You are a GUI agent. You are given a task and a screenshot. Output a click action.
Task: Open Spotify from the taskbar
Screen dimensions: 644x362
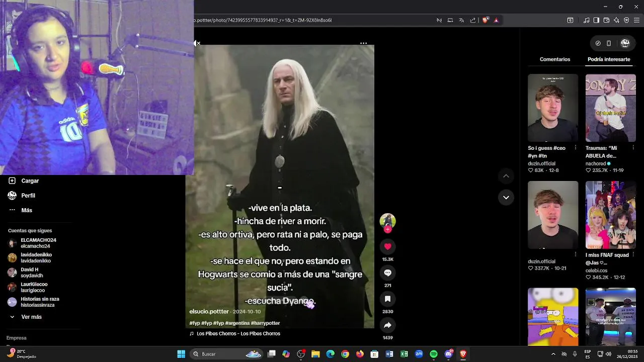434,354
